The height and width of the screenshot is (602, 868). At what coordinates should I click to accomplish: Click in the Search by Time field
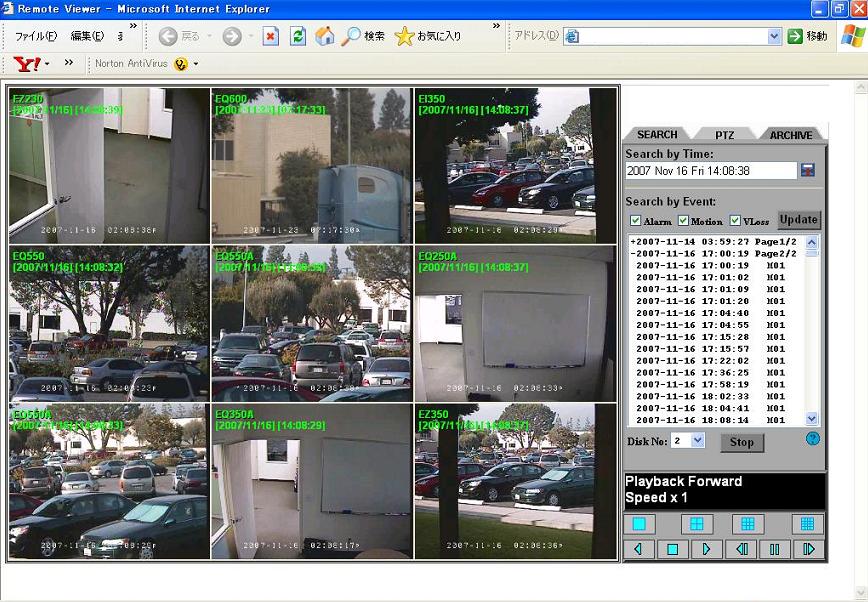[x=711, y=171]
